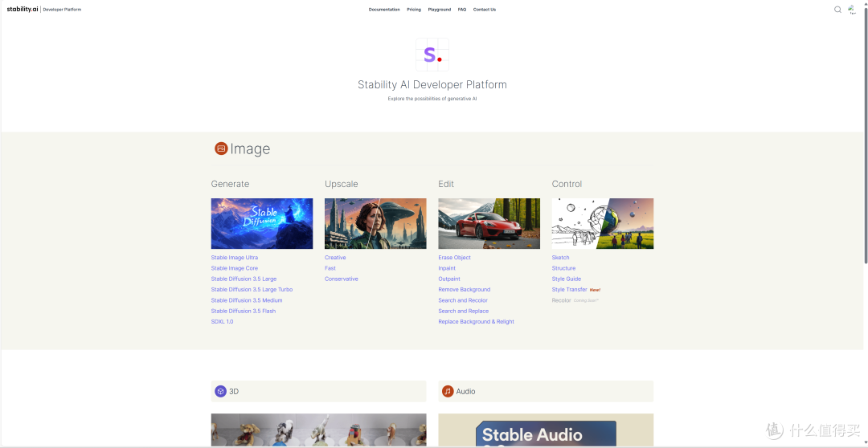Select Stable Diffusion 3.5 Large Turbo
The height and width of the screenshot is (448, 868).
pyautogui.click(x=252, y=289)
